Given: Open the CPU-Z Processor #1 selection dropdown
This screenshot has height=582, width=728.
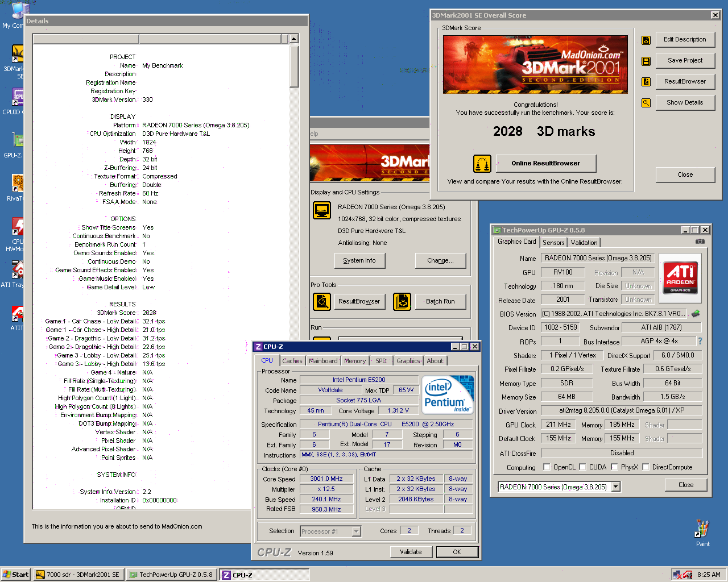Looking at the screenshot, I should pyautogui.click(x=357, y=531).
